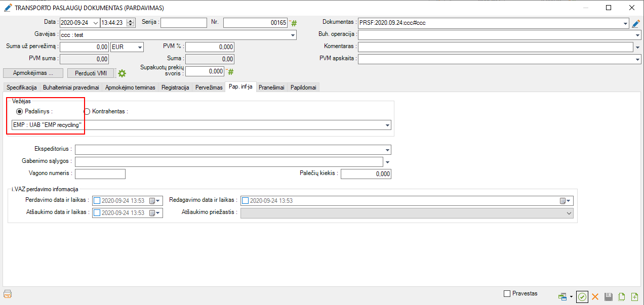Open dropdown arrow beside windows layout icon
Screen dimensions: 644x305
coord(571,297)
